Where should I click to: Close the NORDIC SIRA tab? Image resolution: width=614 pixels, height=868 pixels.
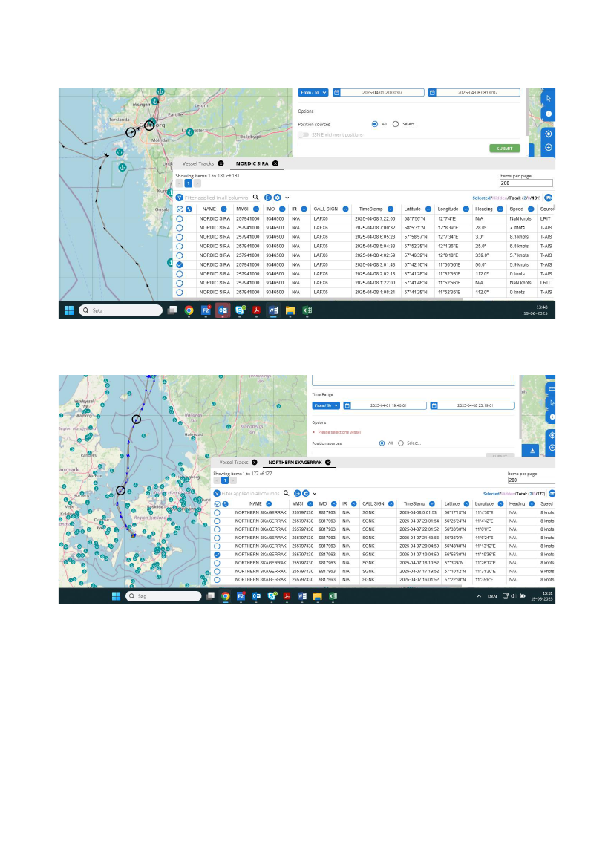[275, 163]
